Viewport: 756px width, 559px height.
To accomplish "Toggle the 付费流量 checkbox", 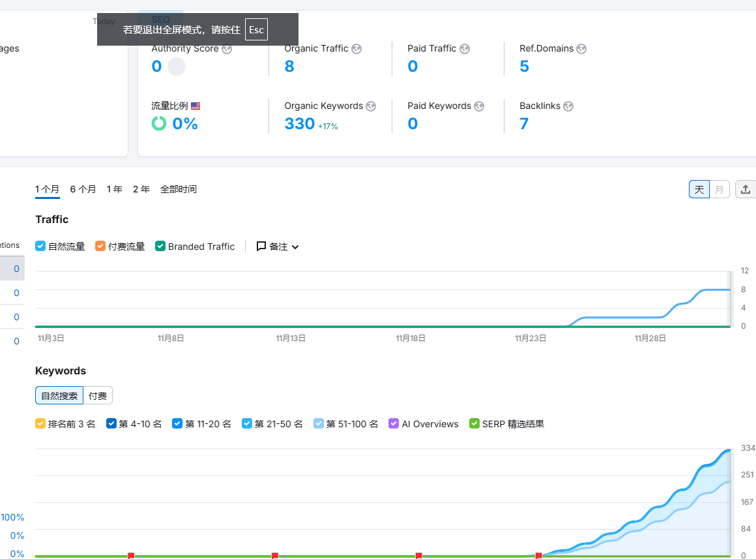I will 100,247.
